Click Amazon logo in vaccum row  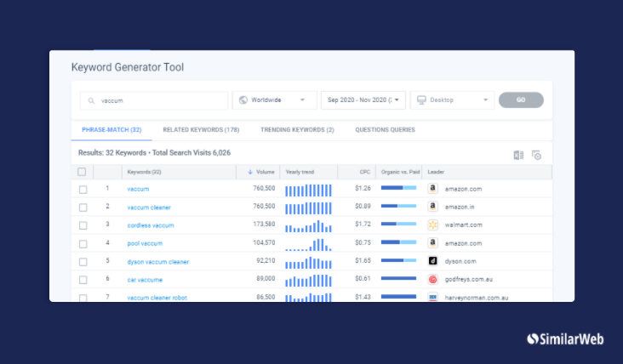point(432,189)
